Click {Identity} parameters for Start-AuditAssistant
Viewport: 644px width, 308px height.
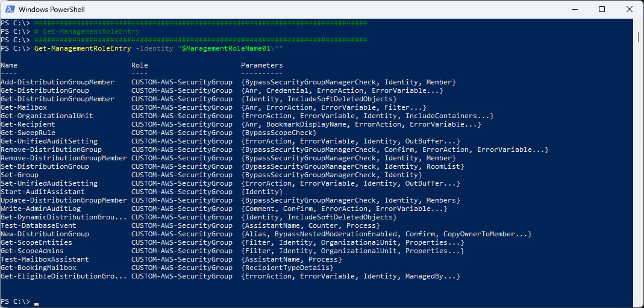(262, 192)
